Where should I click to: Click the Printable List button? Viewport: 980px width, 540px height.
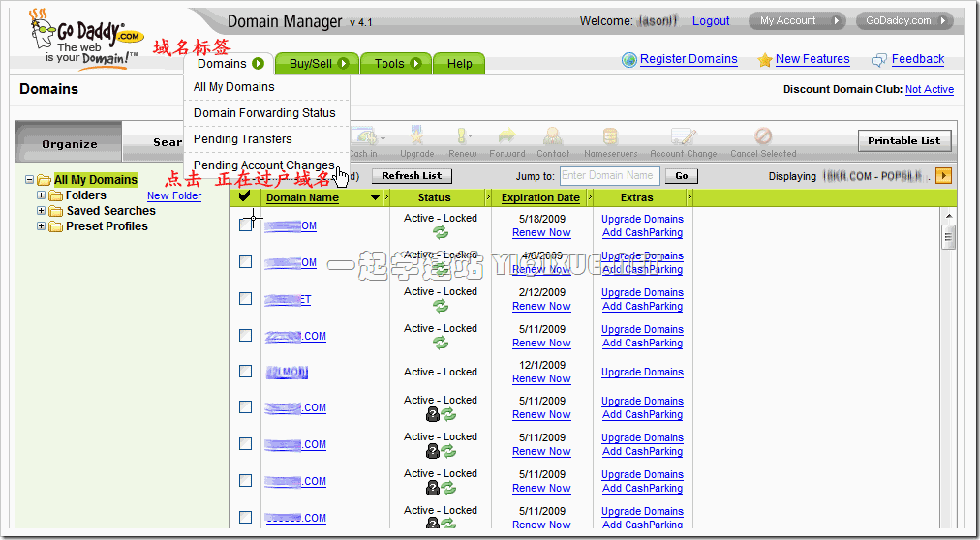(904, 141)
